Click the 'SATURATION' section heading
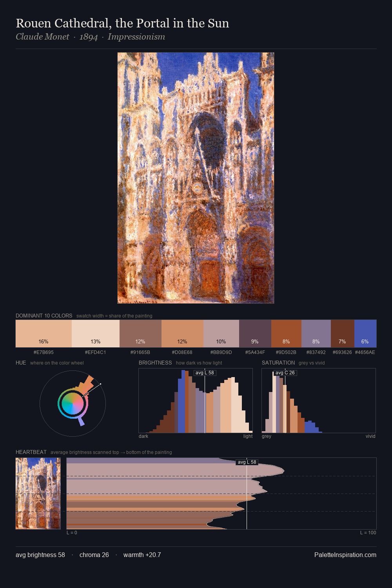 (278, 363)
